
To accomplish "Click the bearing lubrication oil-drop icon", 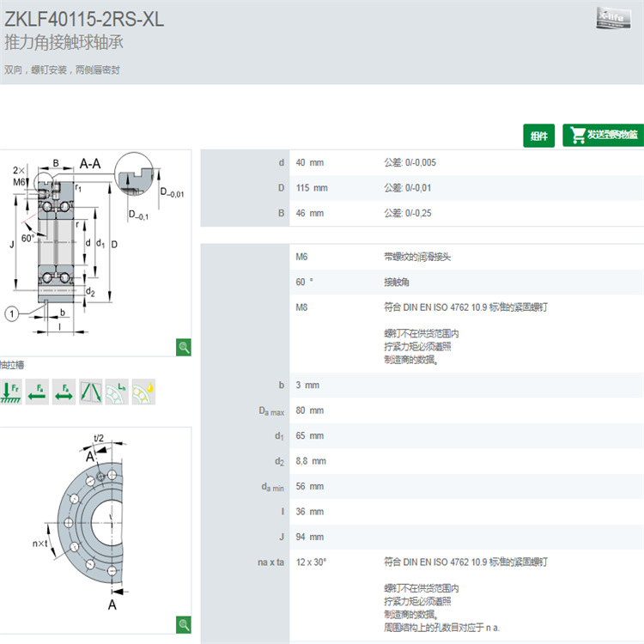I will [143, 392].
